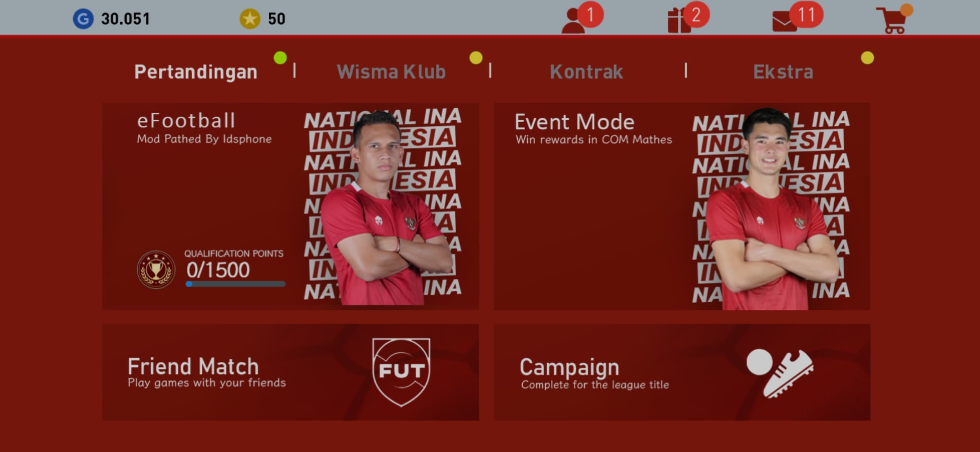Switch to the Wisma Klub tab
This screenshot has height=452, width=980.
click(x=391, y=72)
